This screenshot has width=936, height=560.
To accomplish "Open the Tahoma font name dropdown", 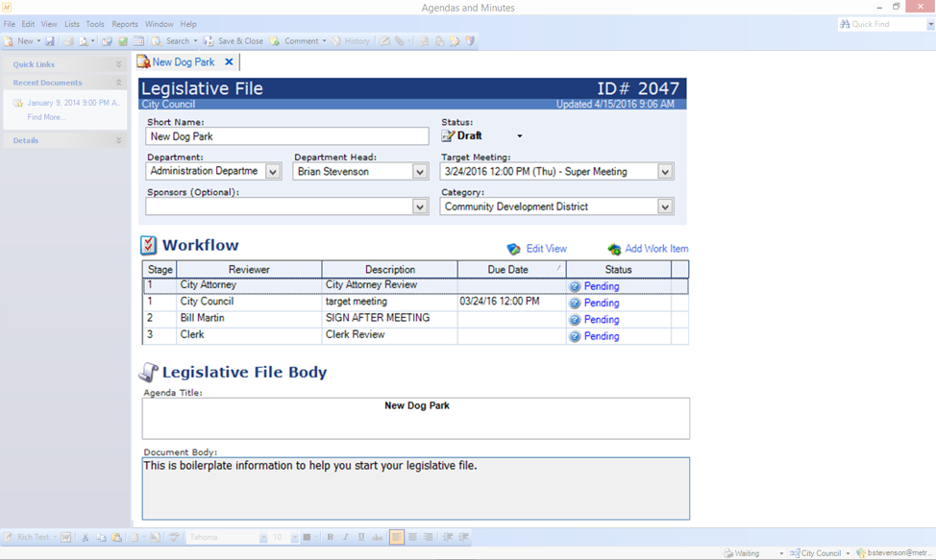I will coord(263,538).
